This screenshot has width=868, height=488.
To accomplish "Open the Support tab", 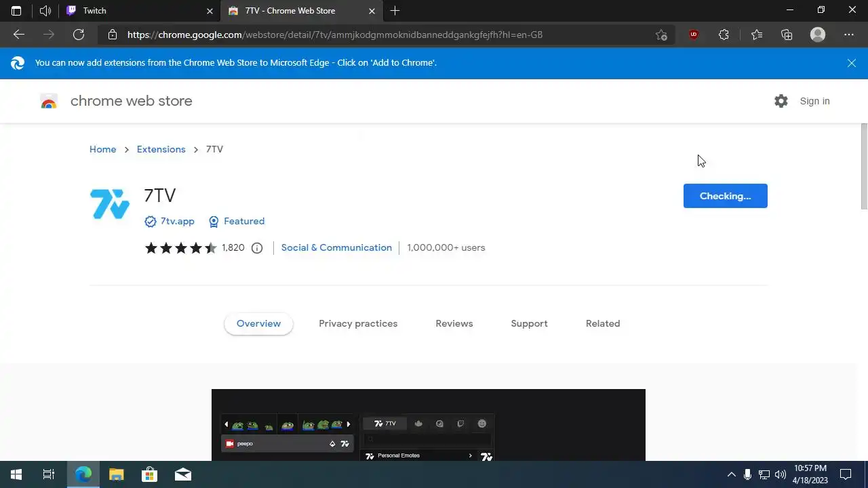I will (529, 323).
